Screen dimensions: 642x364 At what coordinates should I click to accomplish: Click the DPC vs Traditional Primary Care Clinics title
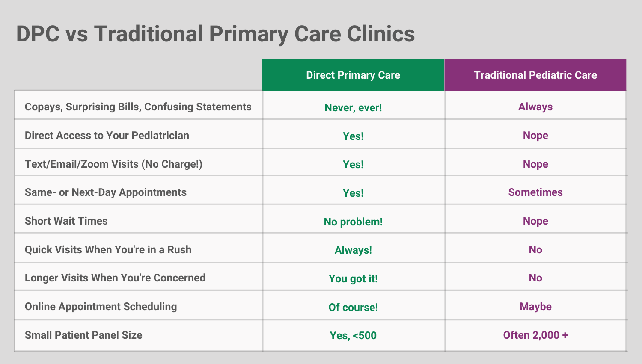click(x=215, y=34)
